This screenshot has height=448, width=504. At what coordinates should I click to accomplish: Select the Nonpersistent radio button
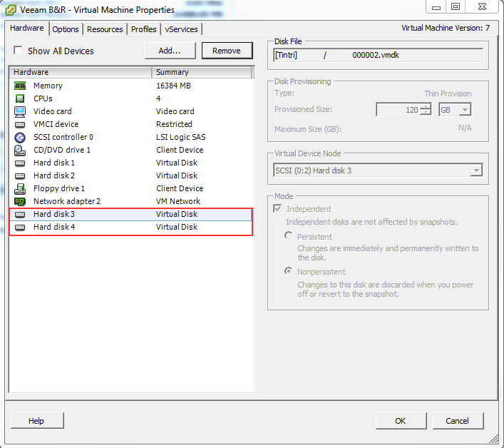coord(288,271)
